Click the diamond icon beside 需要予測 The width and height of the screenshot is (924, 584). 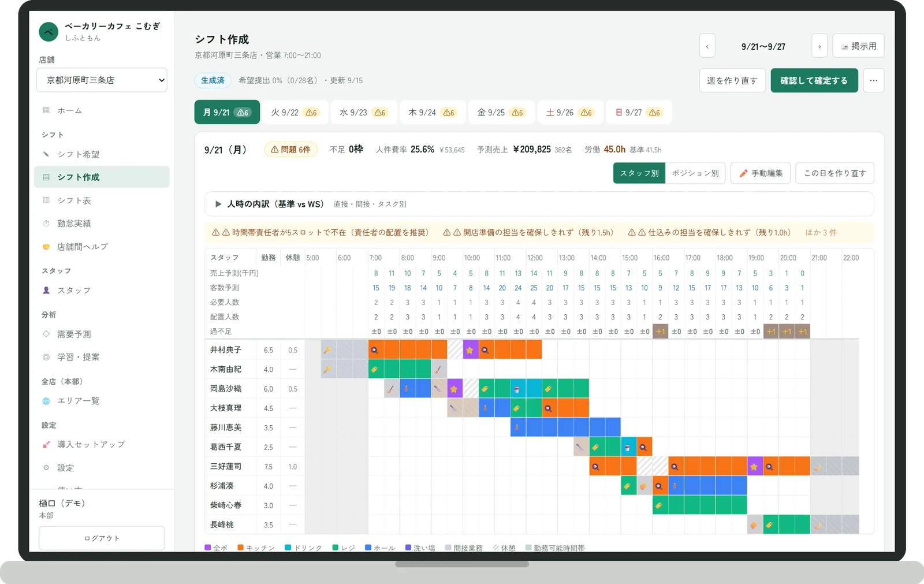pos(46,334)
